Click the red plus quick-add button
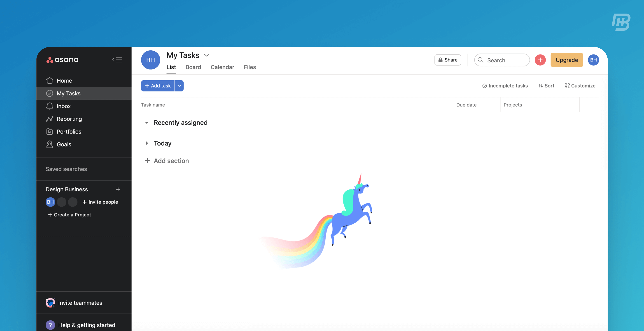This screenshot has width=644, height=331. point(540,60)
